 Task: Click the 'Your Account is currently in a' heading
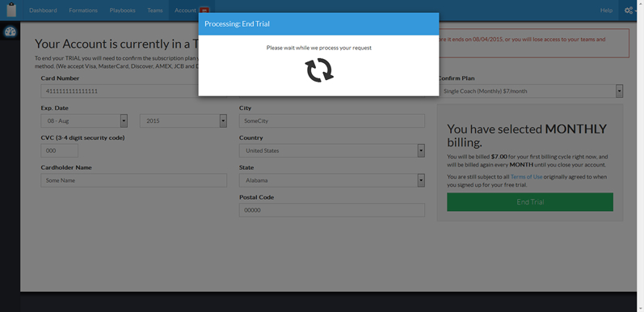tap(116, 44)
